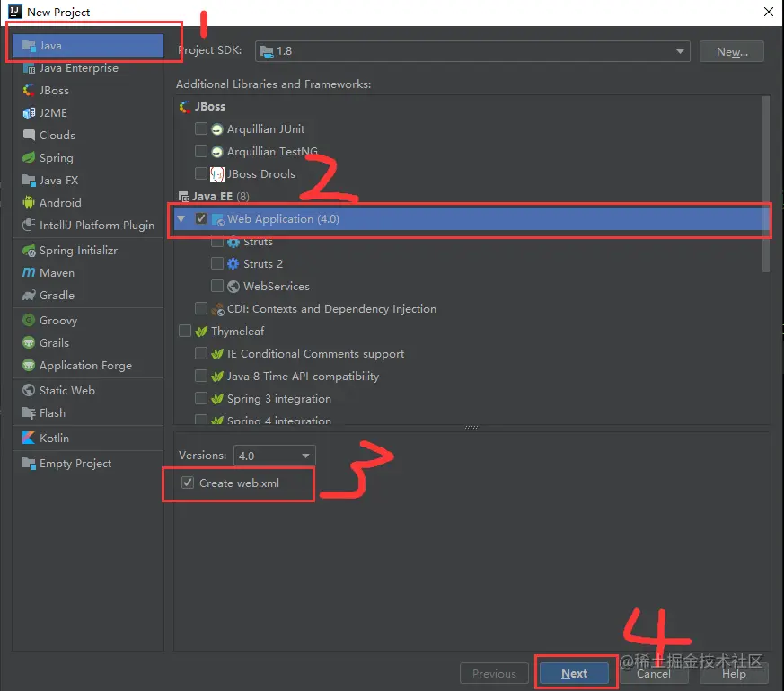Viewport: 784px width, 691px height.
Task: Enable the WebServices checkbox
Action: pos(217,286)
